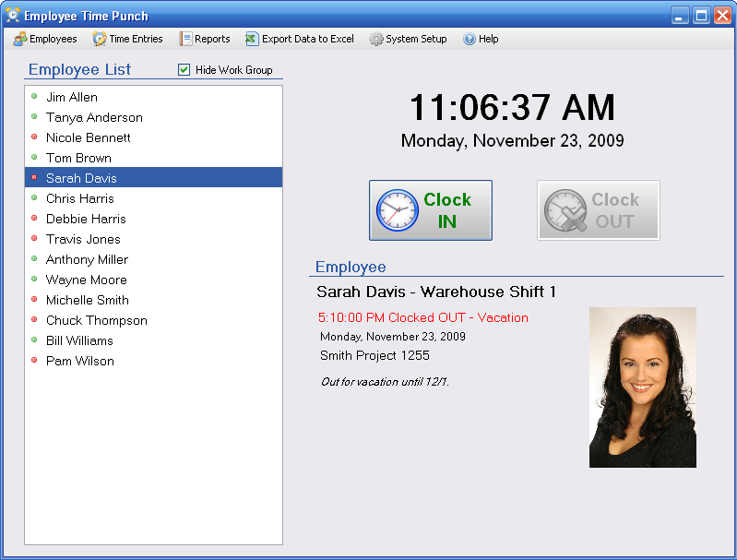Open the Reports menu label
The width and height of the screenshot is (737, 560).
tap(212, 39)
